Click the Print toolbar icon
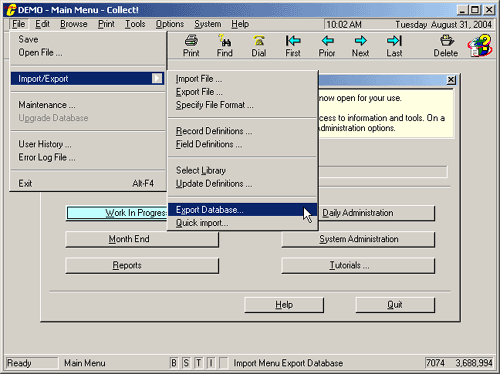500x374 pixels. (191, 41)
